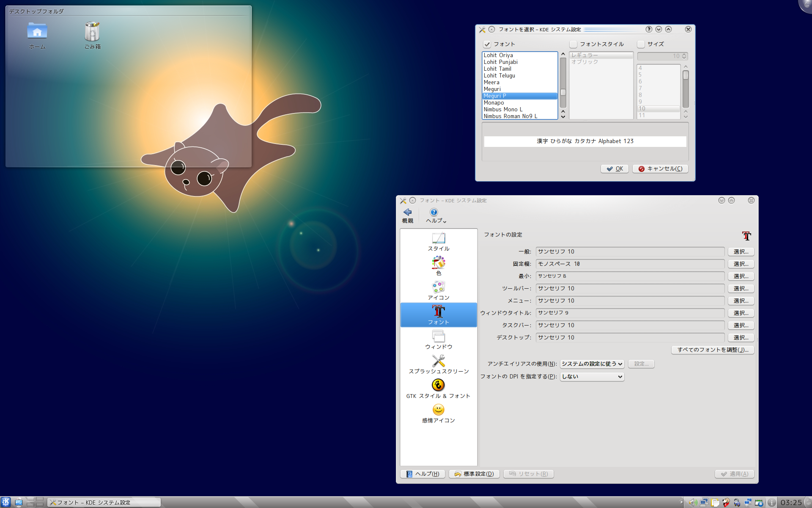
Task: Open the Splash Screen settings icon
Action: [438, 364]
